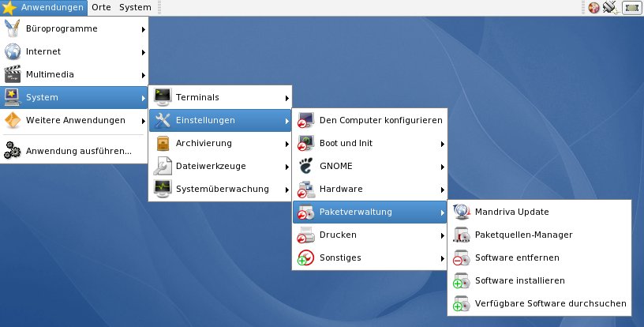Expand GNOME submenu arrow
Viewport: 644px width, 327px height.
[442, 167]
